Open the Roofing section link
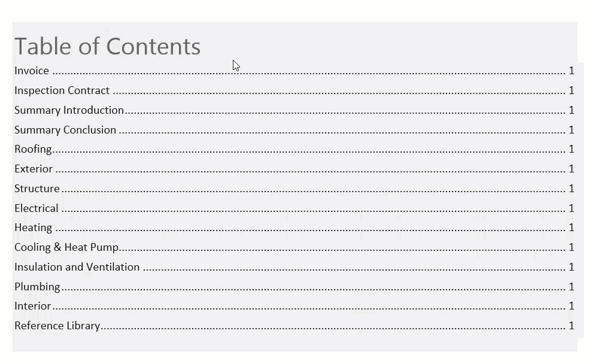589x364 pixels. tap(33, 150)
